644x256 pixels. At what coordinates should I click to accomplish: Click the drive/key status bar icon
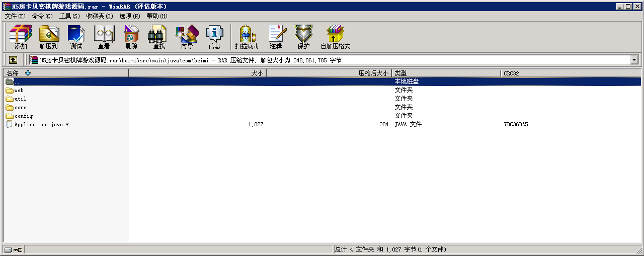13,249
